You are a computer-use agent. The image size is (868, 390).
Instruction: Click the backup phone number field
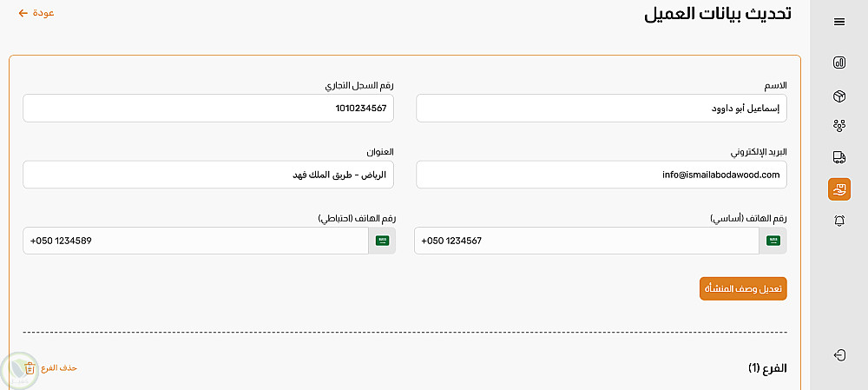click(195, 241)
